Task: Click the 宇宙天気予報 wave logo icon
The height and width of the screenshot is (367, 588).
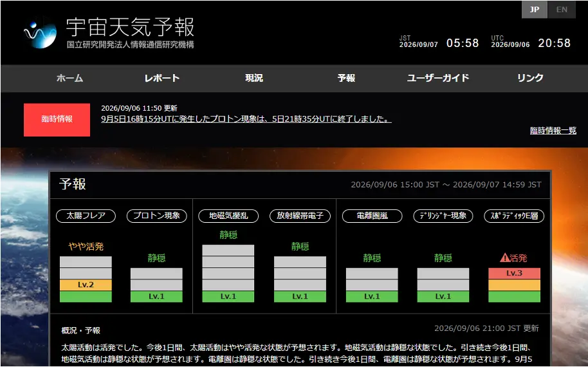Action: [x=40, y=34]
